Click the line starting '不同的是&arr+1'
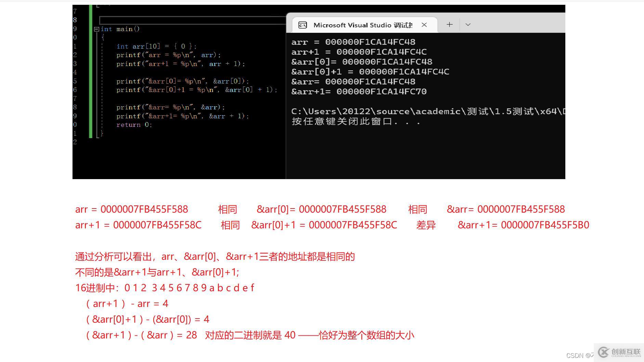This screenshot has height=362, width=644. pyautogui.click(x=157, y=272)
